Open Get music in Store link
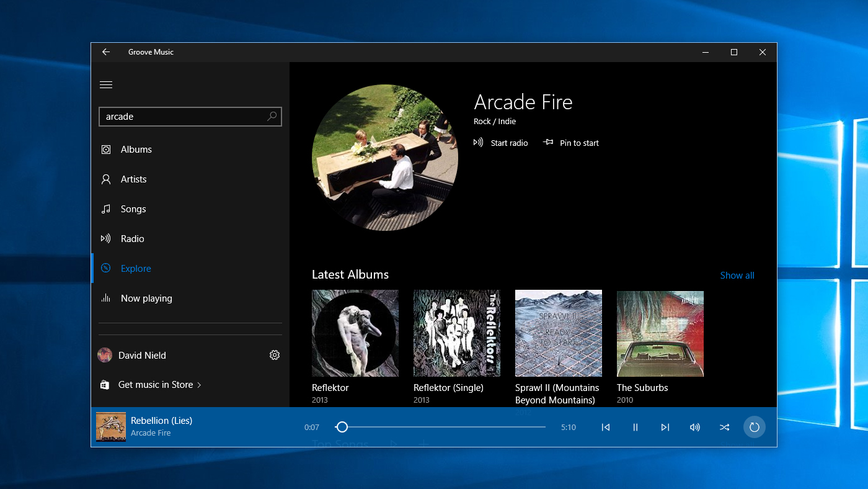 tap(156, 385)
